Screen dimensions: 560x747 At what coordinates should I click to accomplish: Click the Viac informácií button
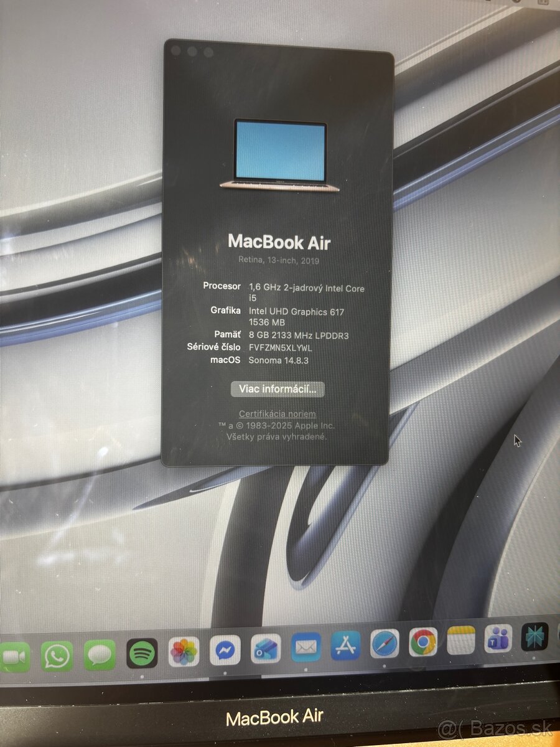[278, 390]
